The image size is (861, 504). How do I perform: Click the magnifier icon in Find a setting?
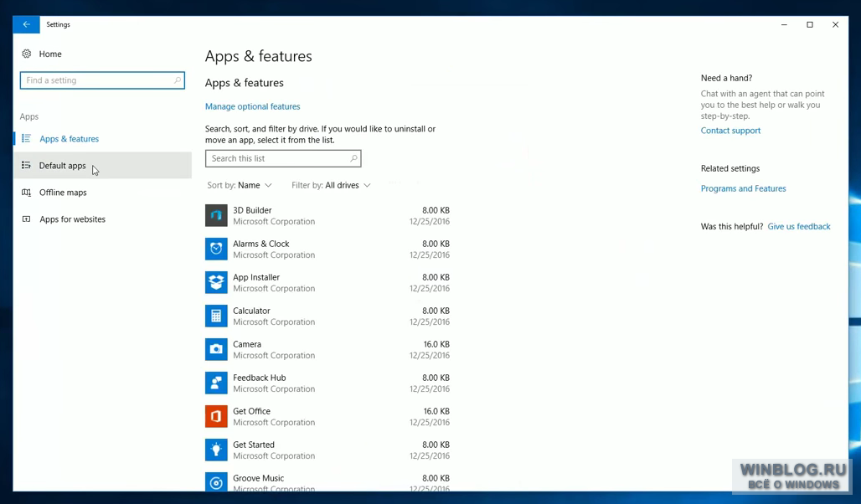(x=178, y=80)
